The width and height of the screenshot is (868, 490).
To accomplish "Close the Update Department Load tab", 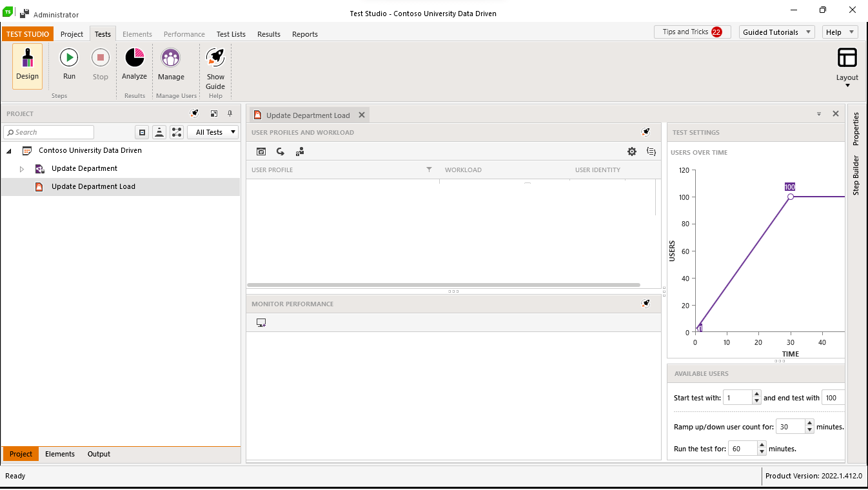I will 362,115.
